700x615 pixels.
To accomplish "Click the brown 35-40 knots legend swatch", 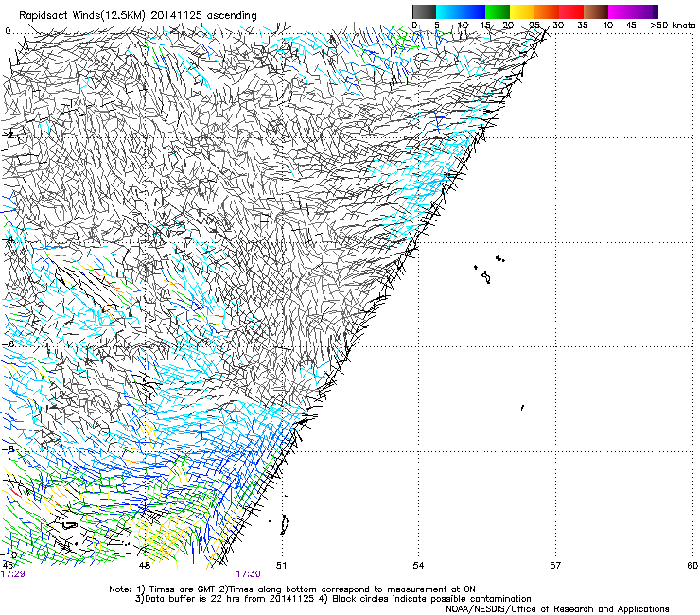I will click(596, 11).
